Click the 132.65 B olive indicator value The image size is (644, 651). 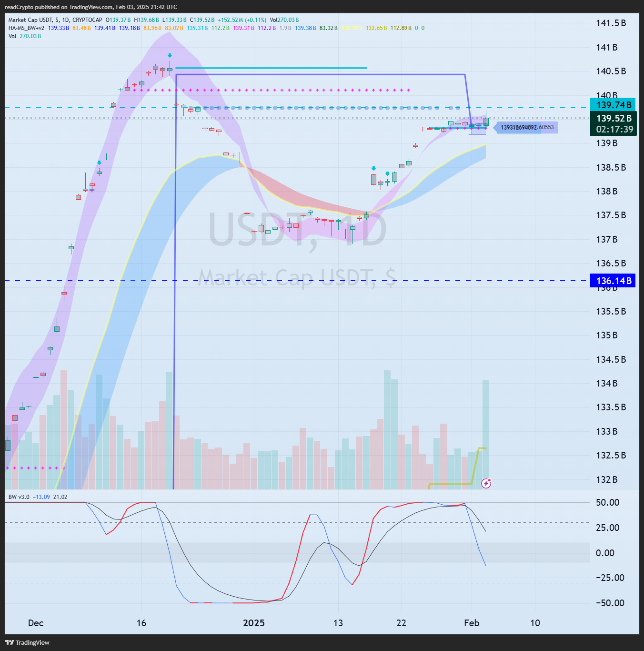[x=376, y=28]
